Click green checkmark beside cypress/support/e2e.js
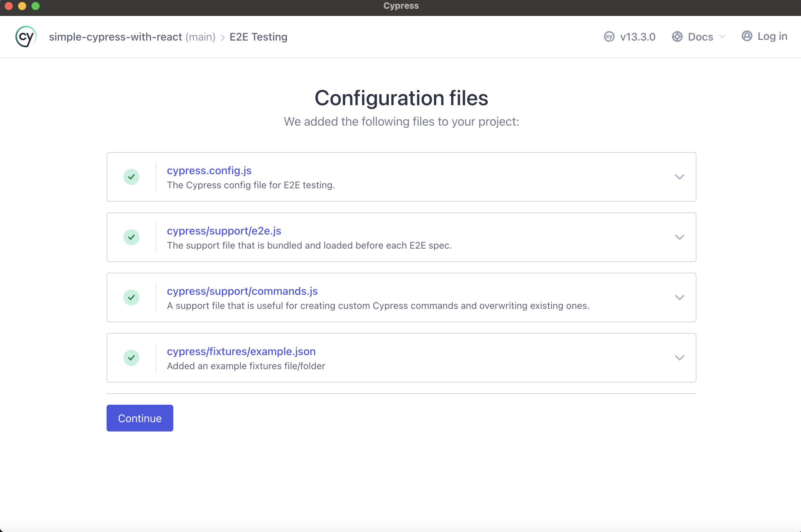The width and height of the screenshot is (801, 532). (x=131, y=237)
